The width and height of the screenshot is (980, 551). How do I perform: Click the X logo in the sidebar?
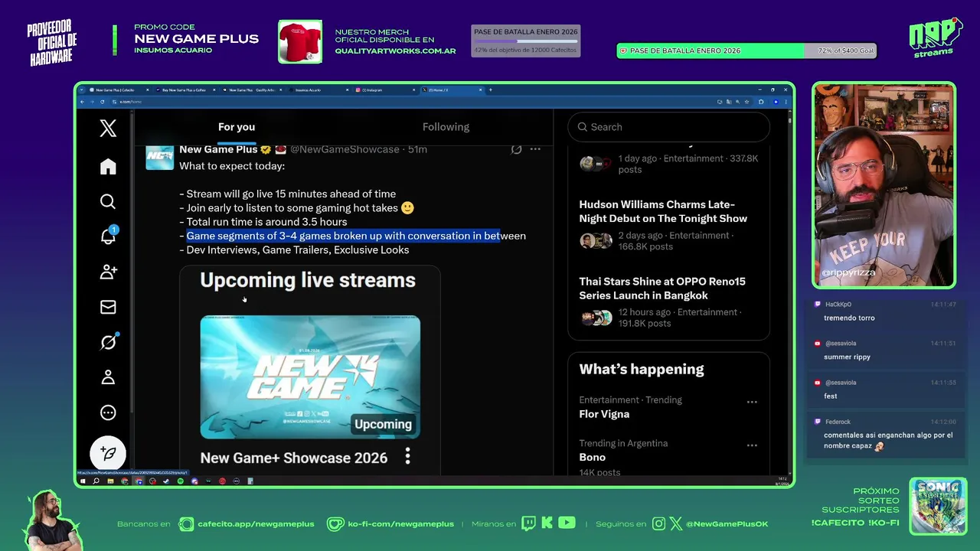[x=108, y=129]
